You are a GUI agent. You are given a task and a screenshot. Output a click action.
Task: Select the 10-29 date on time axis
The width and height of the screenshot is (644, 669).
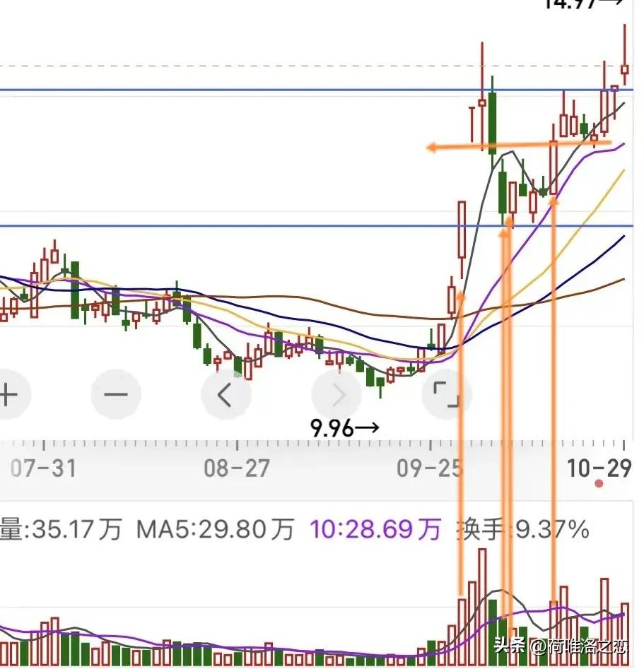point(599,468)
